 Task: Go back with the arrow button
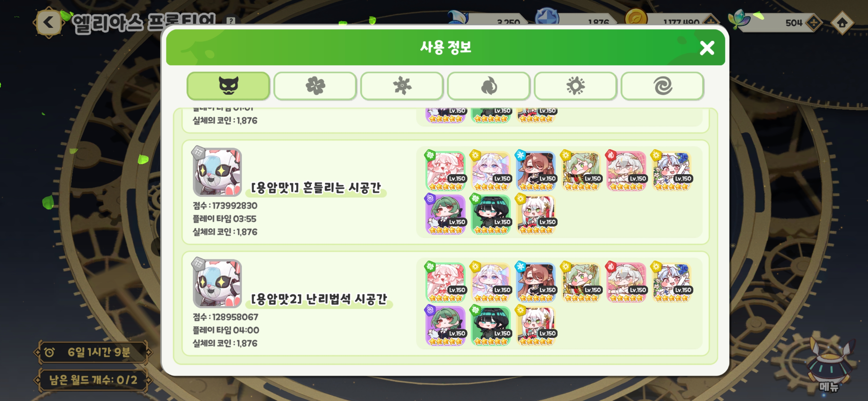pos(48,23)
